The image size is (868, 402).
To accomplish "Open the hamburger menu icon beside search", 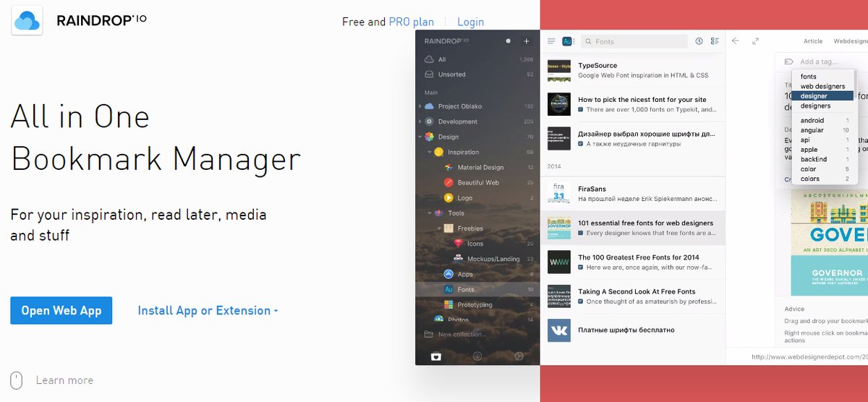I will coord(551,41).
